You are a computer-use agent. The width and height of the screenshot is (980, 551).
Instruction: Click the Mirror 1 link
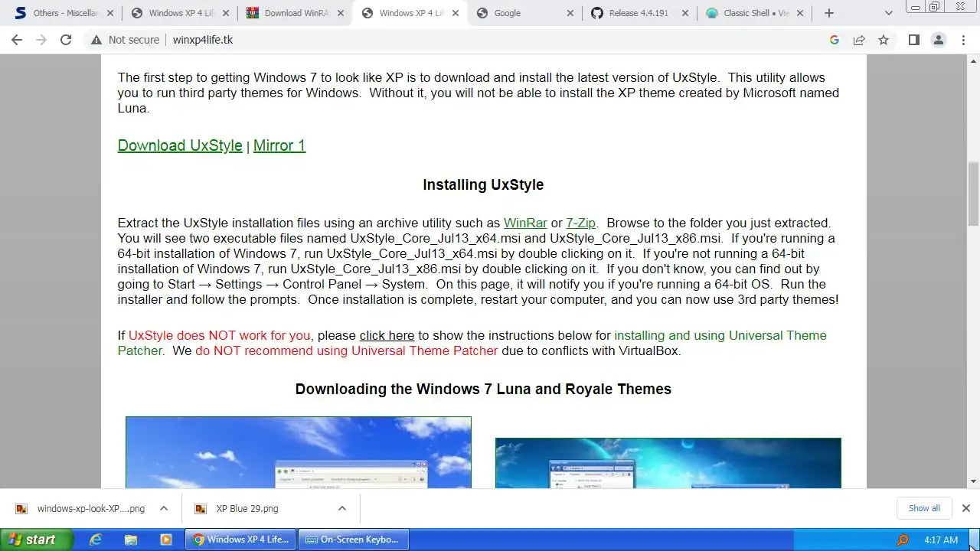[x=279, y=145]
